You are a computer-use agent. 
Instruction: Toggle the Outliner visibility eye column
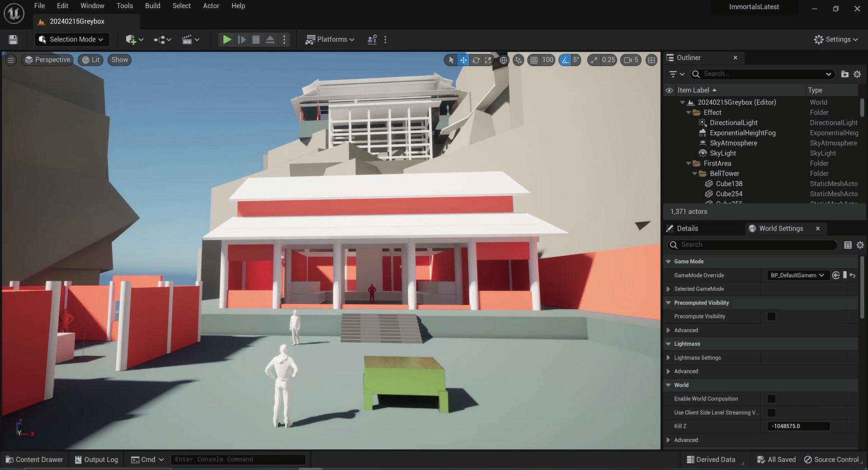(x=669, y=90)
